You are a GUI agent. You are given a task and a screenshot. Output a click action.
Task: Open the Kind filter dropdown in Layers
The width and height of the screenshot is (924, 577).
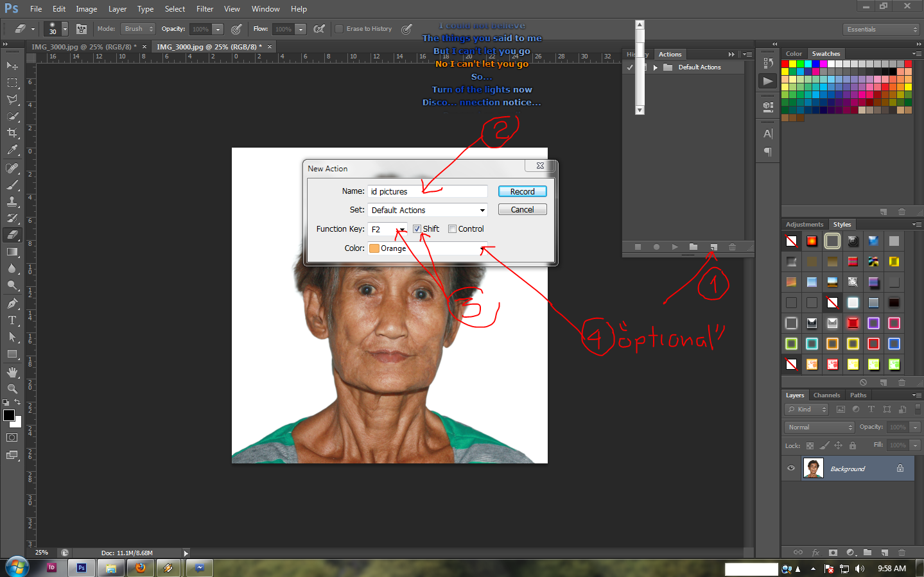(806, 409)
